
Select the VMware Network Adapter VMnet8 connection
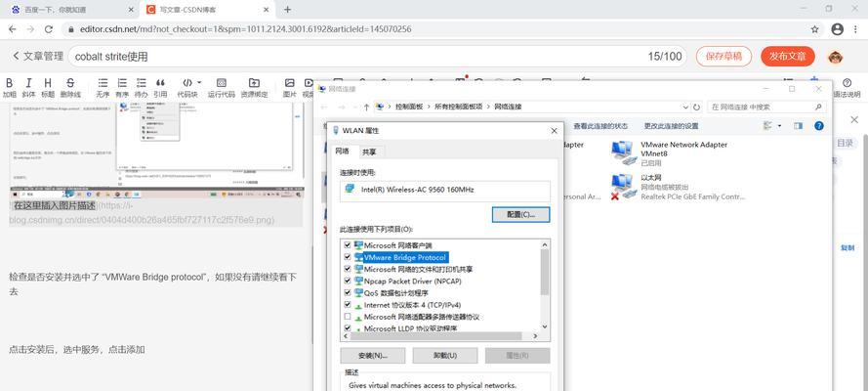669,153
